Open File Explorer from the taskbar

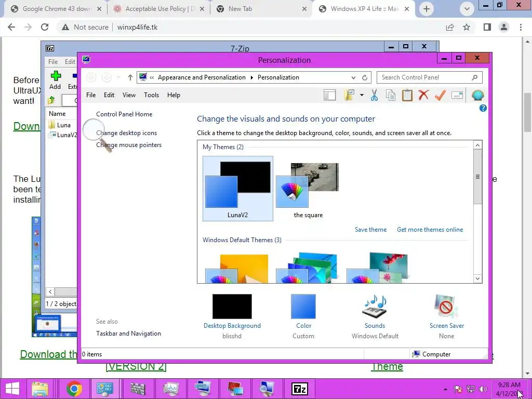40,389
